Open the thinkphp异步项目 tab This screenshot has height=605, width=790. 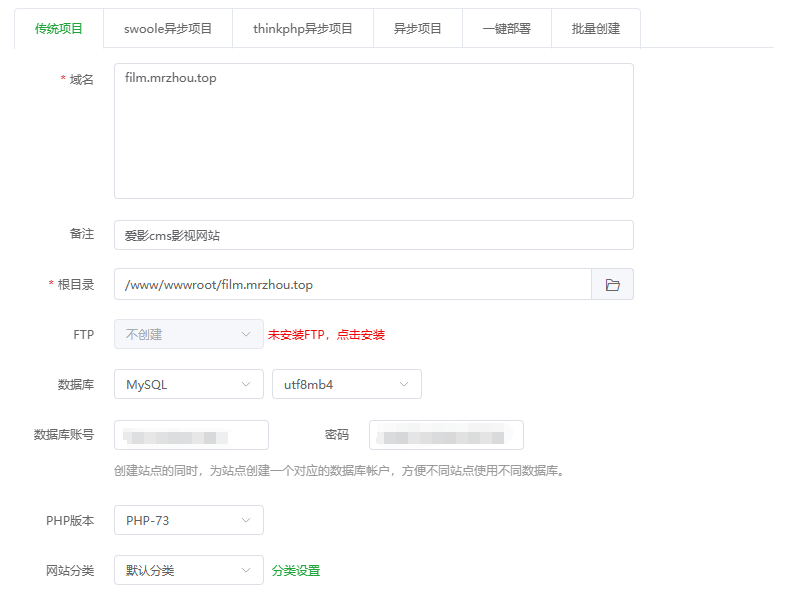point(303,29)
